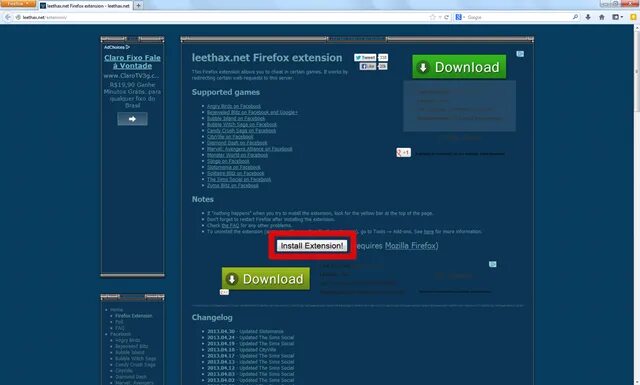Bookmark this page with the star icon
Image resolution: width=640 pixels, height=385 pixels.
click(x=433, y=17)
